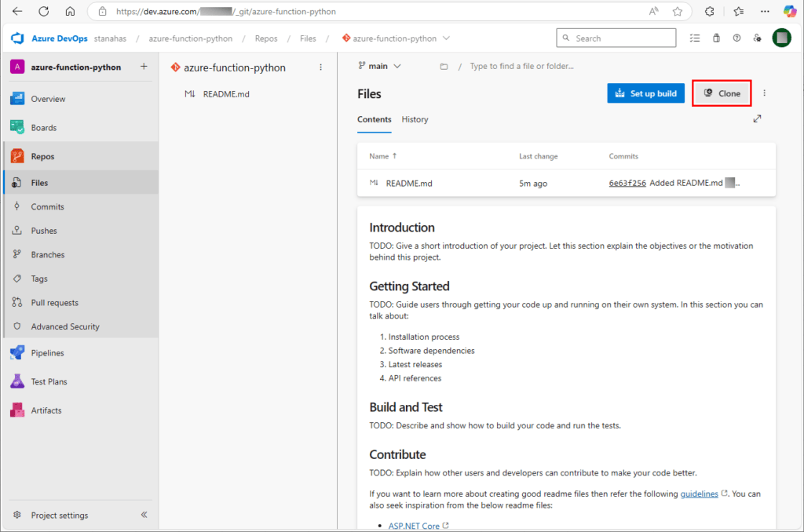Click the azure-function-python project title in sidebar
The height and width of the screenshot is (532, 804).
tap(76, 67)
